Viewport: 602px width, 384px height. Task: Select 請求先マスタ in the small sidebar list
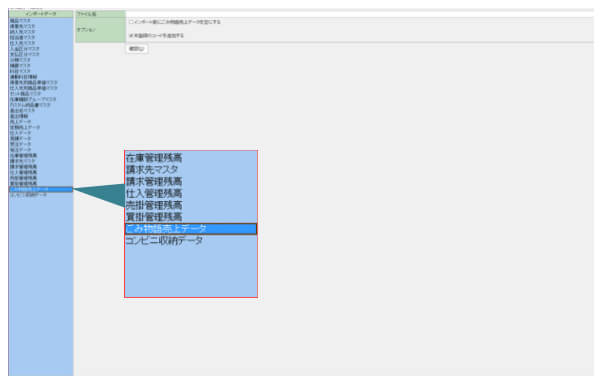(x=23, y=161)
